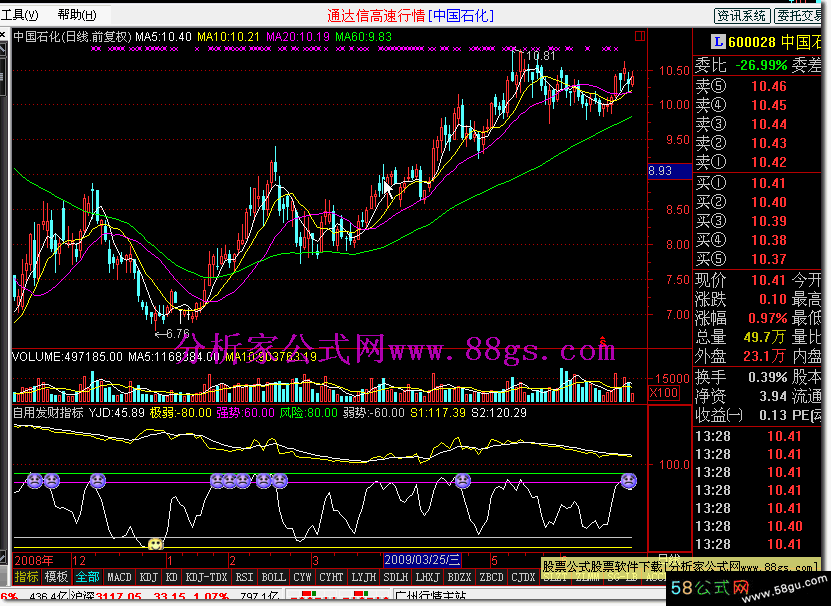This screenshot has width=831, height=606.
Task: Click the 外盘 23.1万 value
Action: tap(764, 356)
